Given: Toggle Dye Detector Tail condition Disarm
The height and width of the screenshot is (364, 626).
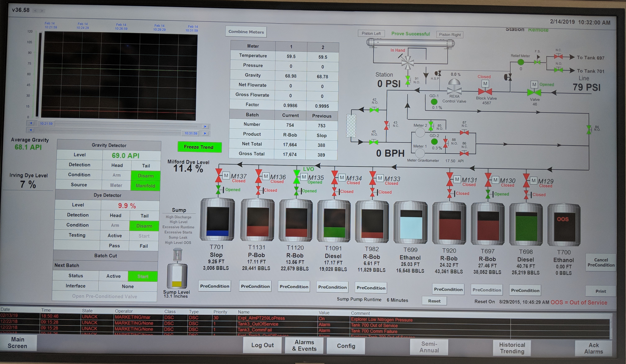Looking at the screenshot, I should pos(144,226).
